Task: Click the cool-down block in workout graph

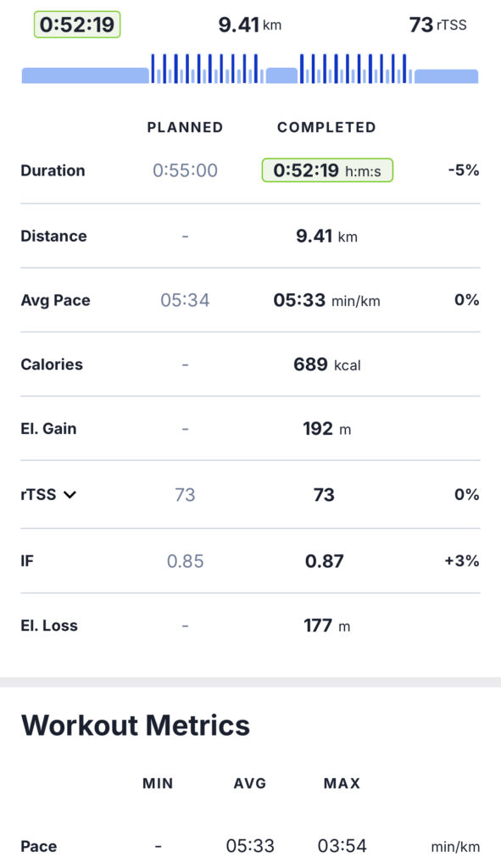Action: 446,76
